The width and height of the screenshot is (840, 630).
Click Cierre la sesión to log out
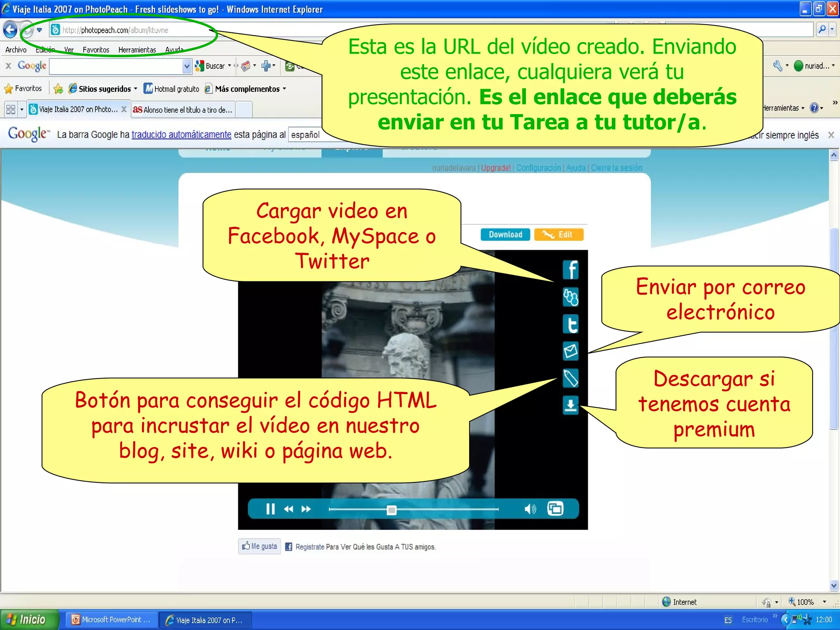click(x=616, y=168)
